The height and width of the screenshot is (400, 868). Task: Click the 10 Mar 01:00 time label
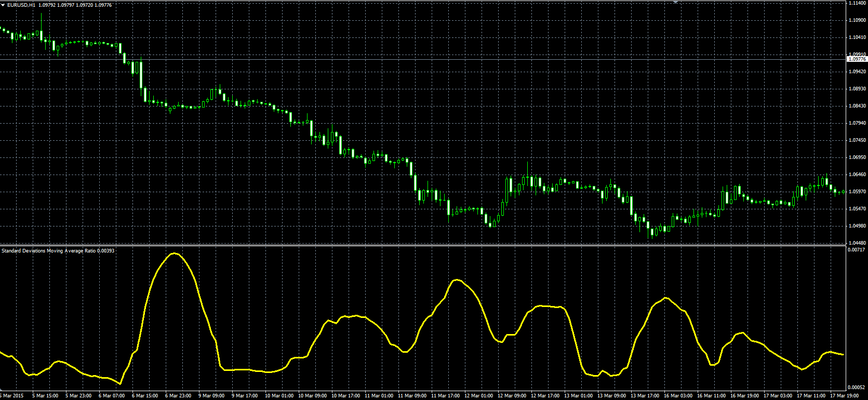tap(279, 396)
